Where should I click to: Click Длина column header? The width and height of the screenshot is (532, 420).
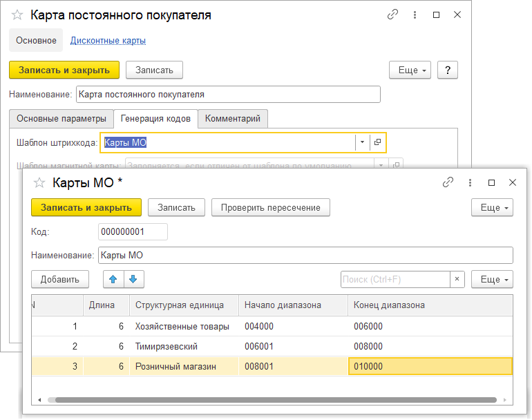tap(106, 305)
